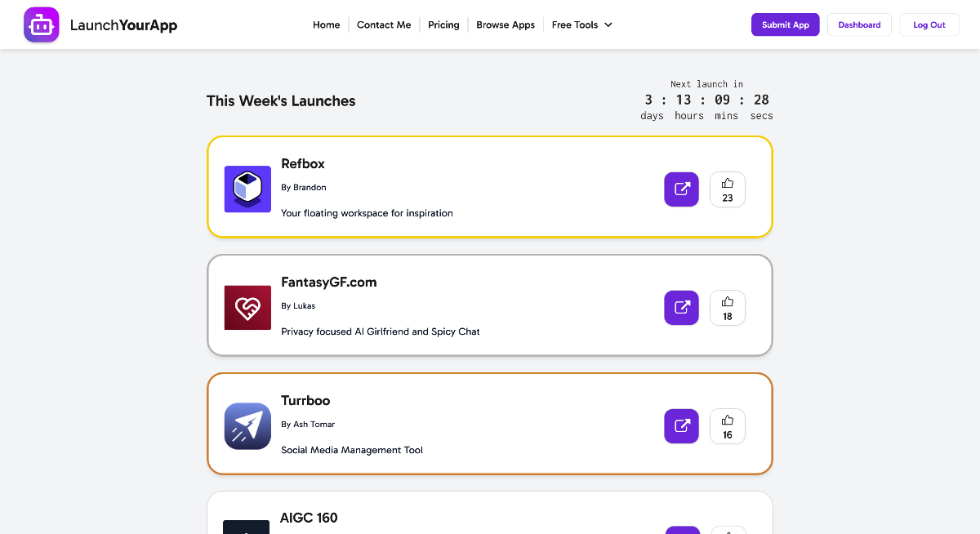This screenshot has height=534, width=980.
Task: Go to the Home page
Action: (326, 24)
